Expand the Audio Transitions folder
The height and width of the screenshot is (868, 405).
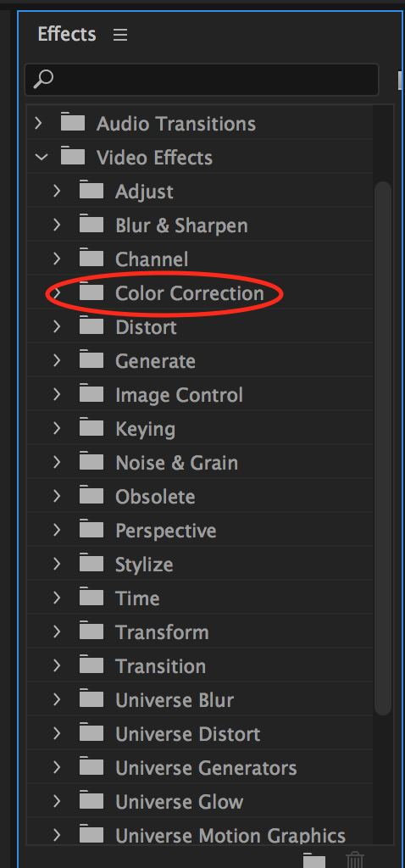click(x=38, y=122)
